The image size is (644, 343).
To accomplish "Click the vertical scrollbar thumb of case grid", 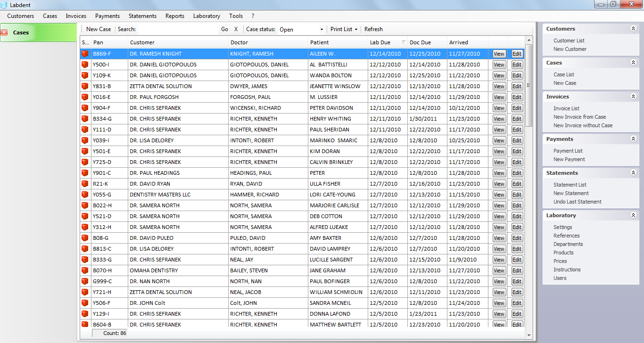I will tap(528, 85).
